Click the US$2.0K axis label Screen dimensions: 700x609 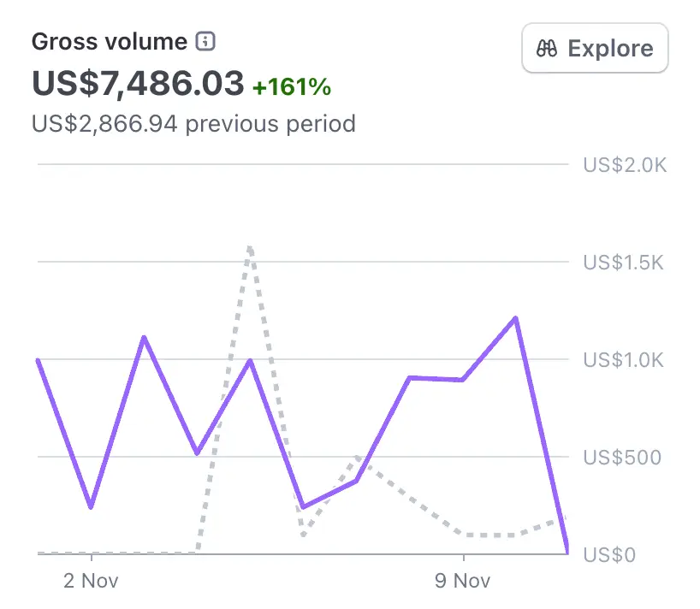click(x=623, y=165)
